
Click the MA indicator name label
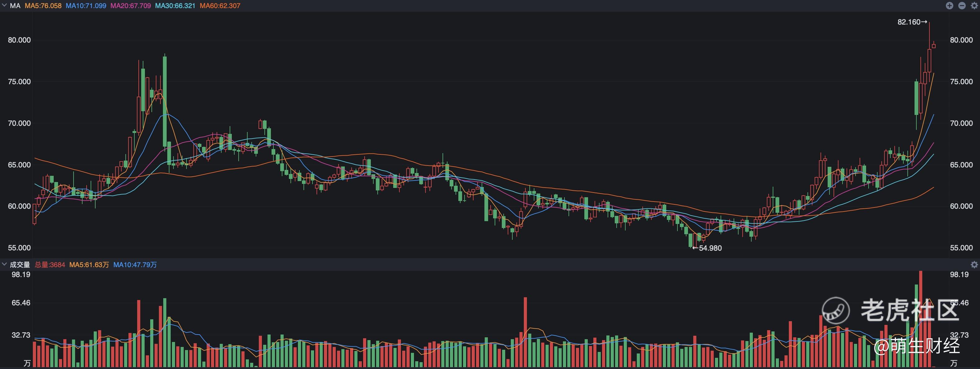pyautogui.click(x=15, y=6)
